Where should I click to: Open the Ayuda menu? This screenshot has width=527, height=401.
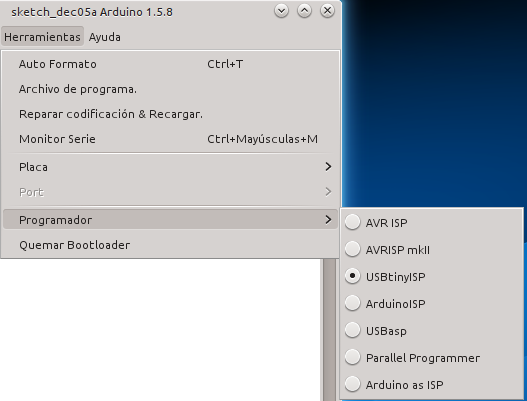(x=105, y=37)
